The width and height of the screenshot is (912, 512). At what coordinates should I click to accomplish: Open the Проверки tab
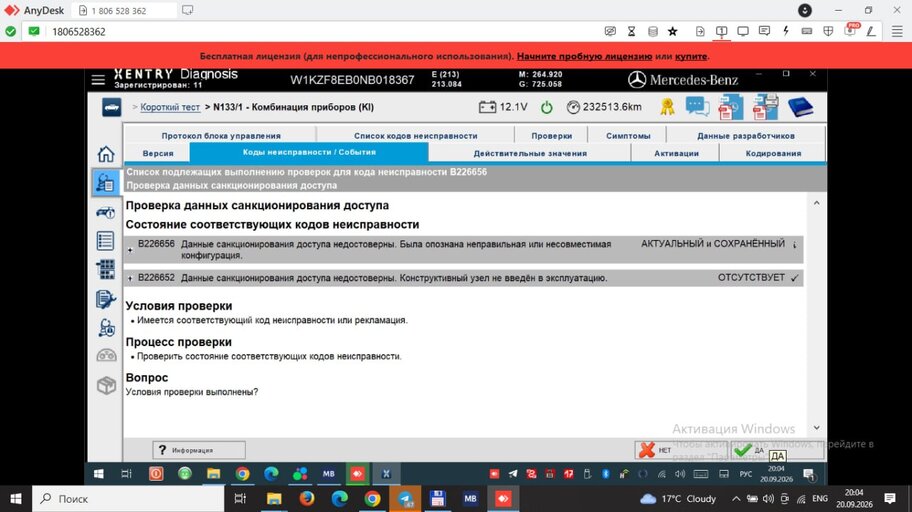pyautogui.click(x=551, y=135)
